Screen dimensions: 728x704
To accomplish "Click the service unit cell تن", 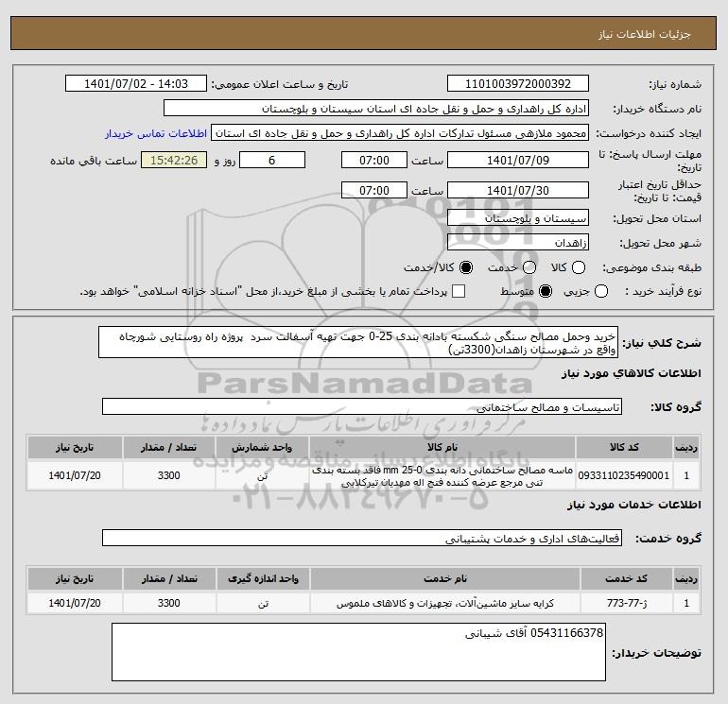I will point(263,603).
